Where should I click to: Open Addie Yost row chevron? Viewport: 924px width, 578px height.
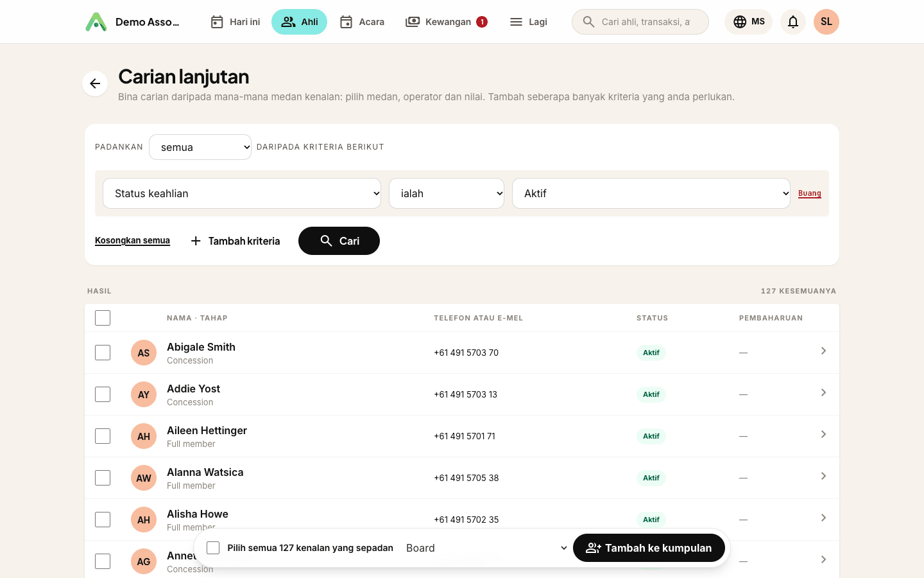coord(823,392)
